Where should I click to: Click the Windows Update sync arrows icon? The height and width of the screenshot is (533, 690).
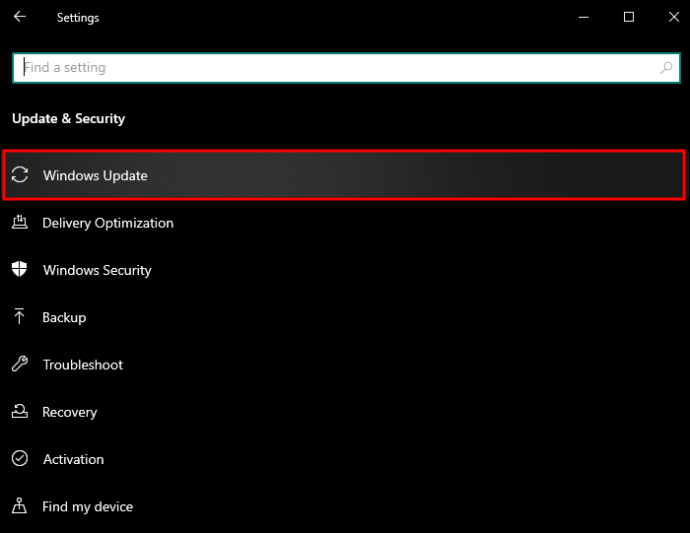tap(20, 176)
